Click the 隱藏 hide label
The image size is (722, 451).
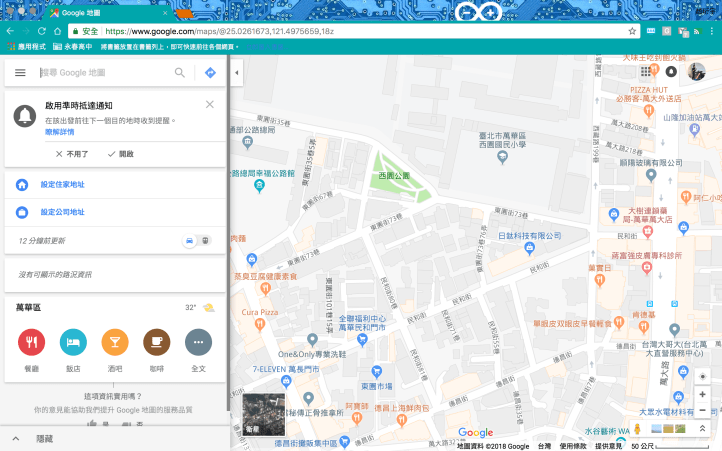[x=45, y=439]
